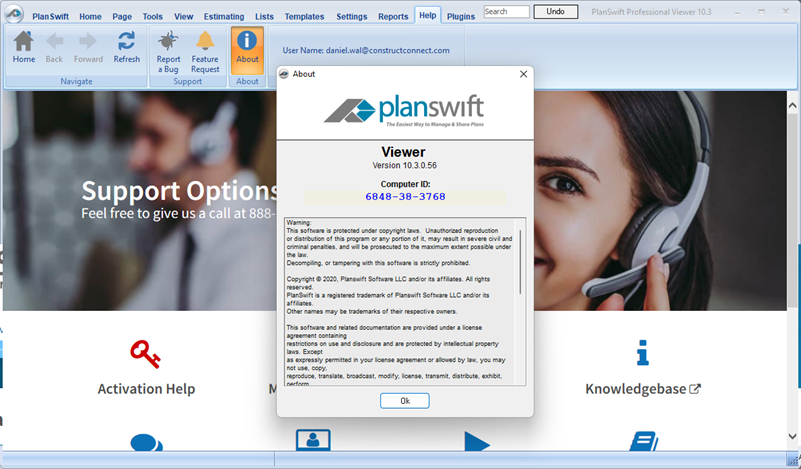Open the PlanSwift menu tab
Image resolution: width=801 pixels, height=469 pixels.
click(51, 16)
